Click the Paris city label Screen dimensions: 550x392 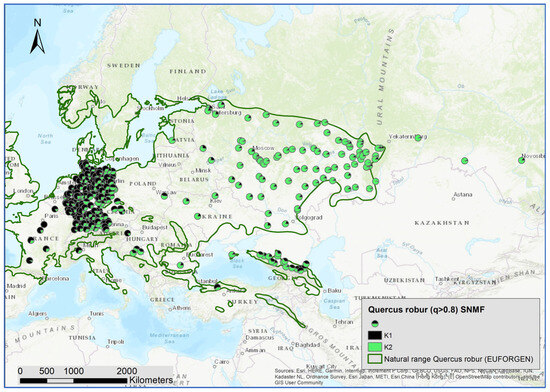click(51, 216)
